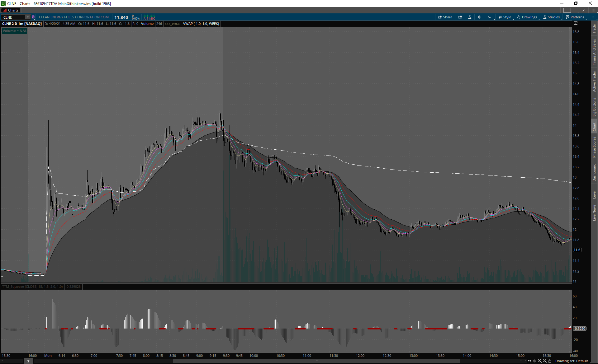This screenshot has height=364, width=598.
Task: Click the crosshair pan icon
Action: [x=535, y=361]
